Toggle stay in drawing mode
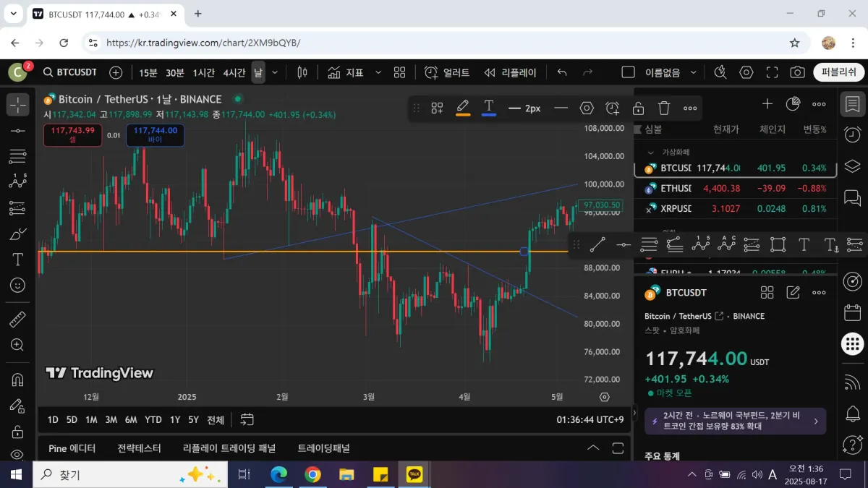This screenshot has width=868, height=488. click(x=18, y=406)
